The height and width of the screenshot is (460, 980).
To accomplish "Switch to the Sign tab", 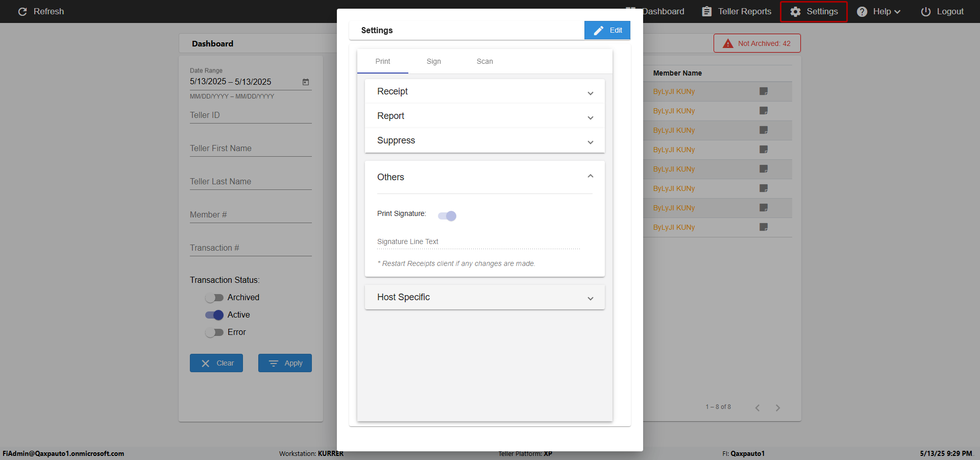I will [x=433, y=62].
